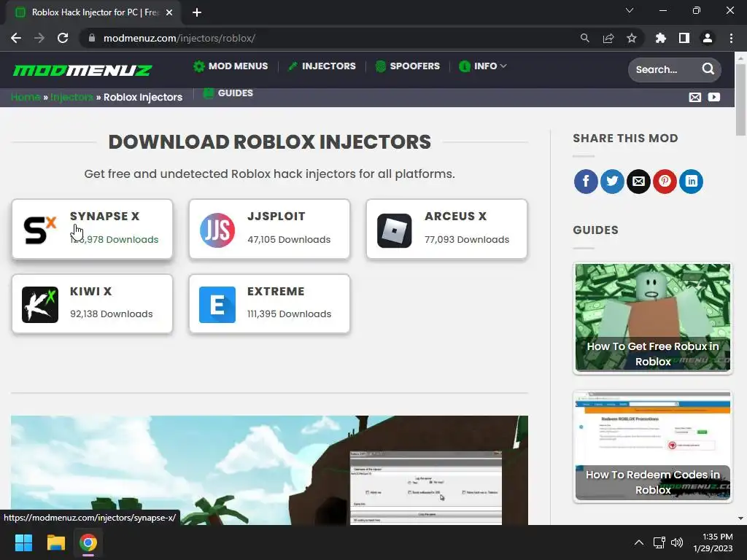The image size is (747, 560).
Task: Share this mod on Facebook
Action: pyautogui.click(x=586, y=182)
